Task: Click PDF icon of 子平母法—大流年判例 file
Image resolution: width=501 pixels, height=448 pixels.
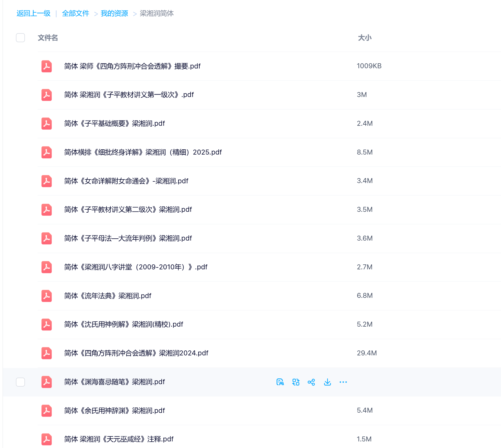Action: coord(47,238)
